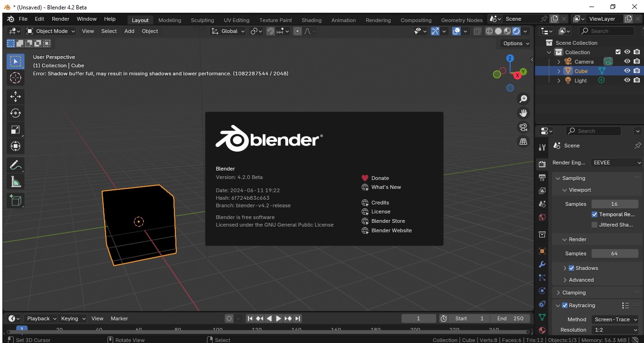Enable the Jittered Shadows checkbox

594,225
